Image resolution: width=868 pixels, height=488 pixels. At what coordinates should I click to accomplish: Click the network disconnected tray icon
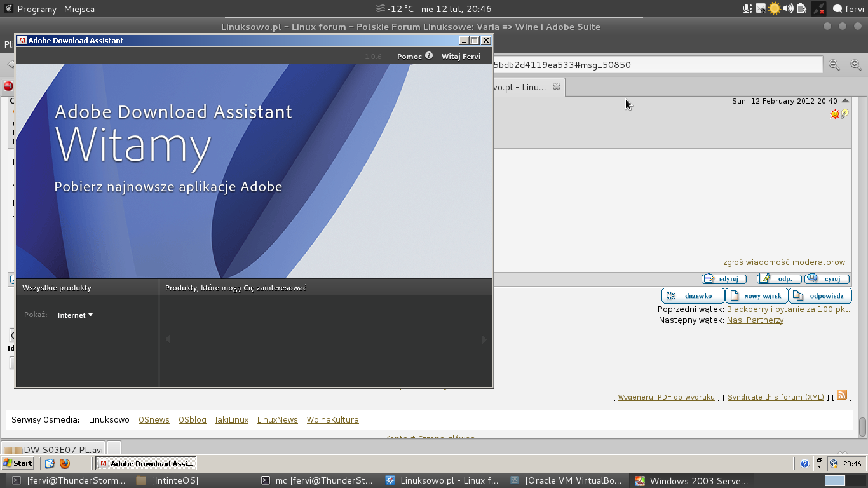[818, 9]
